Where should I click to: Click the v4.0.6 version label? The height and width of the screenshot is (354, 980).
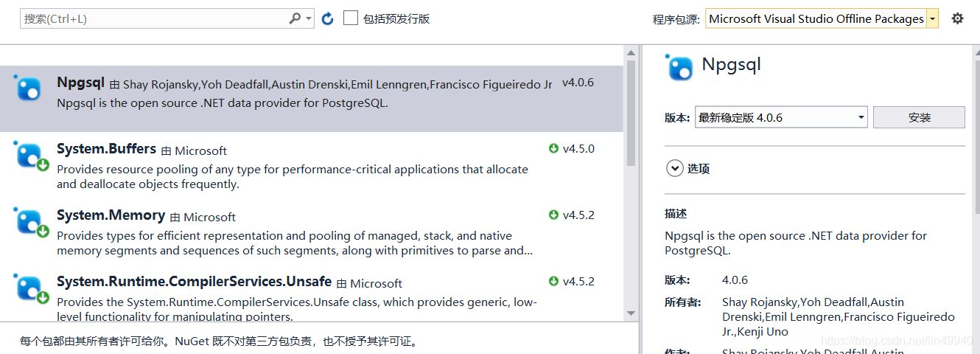coord(578,83)
